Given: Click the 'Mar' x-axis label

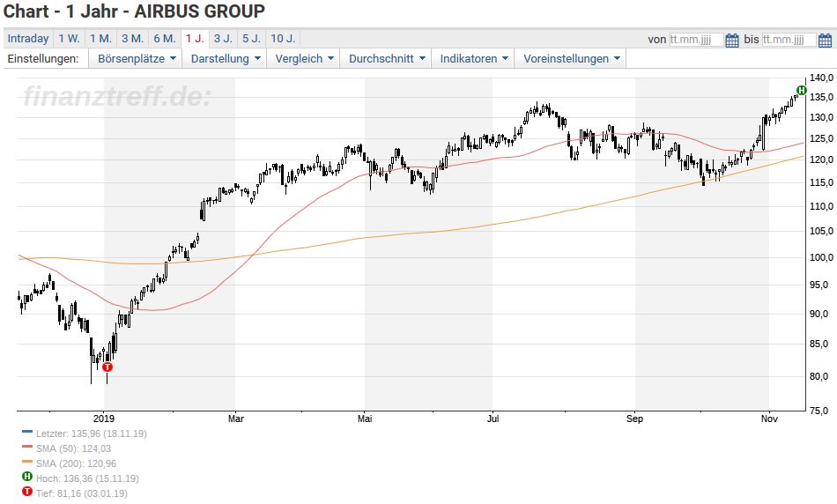Looking at the screenshot, I should [235, 419].
